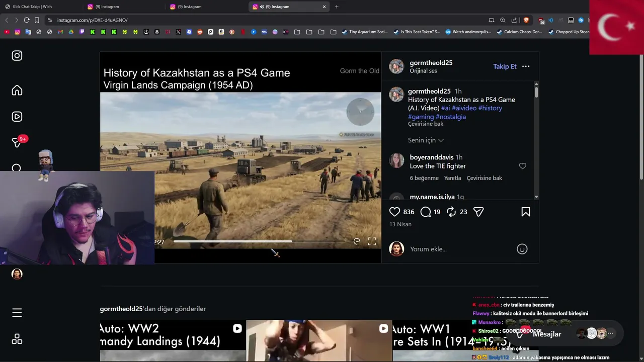Click Çevirisine bak on boyeranddavis comment
The width and height of the screenshot is (644, 362).
tap(485, 178)
